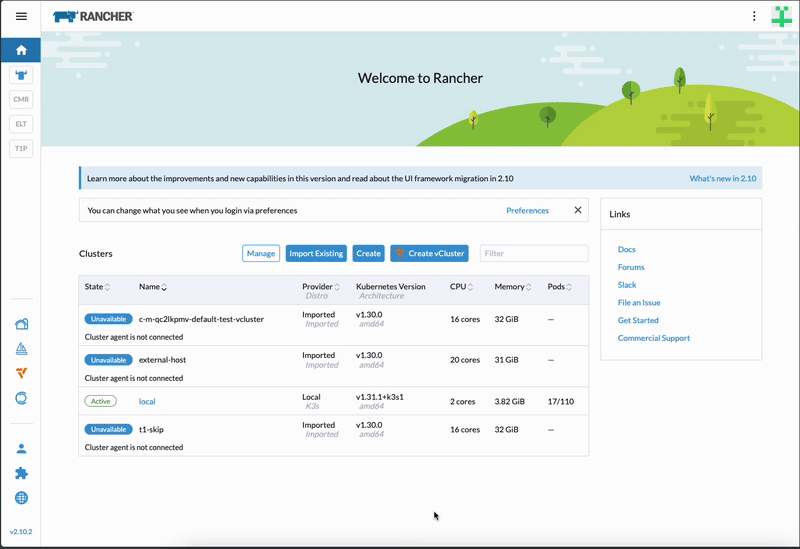
Task: Focus the clusters Filter input field
Action: [533, 253]
